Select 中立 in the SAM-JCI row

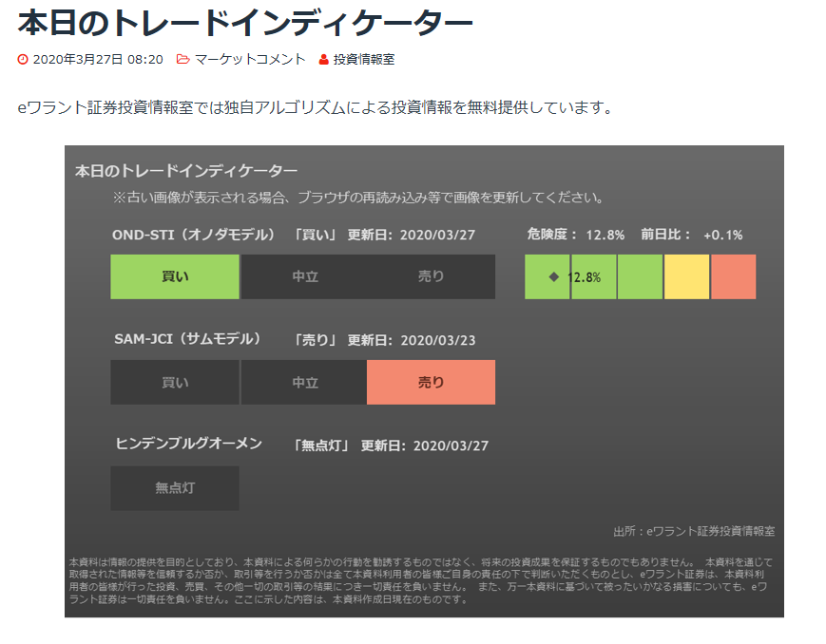[304, 383]
